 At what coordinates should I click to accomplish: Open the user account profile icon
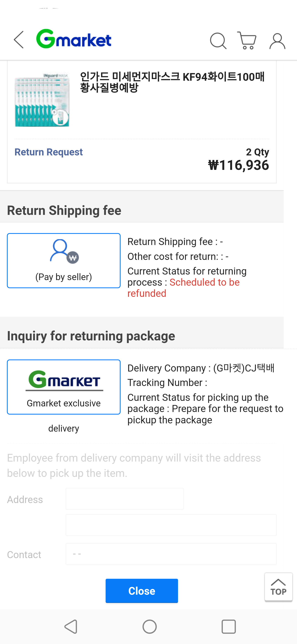[x=277, y=41]
